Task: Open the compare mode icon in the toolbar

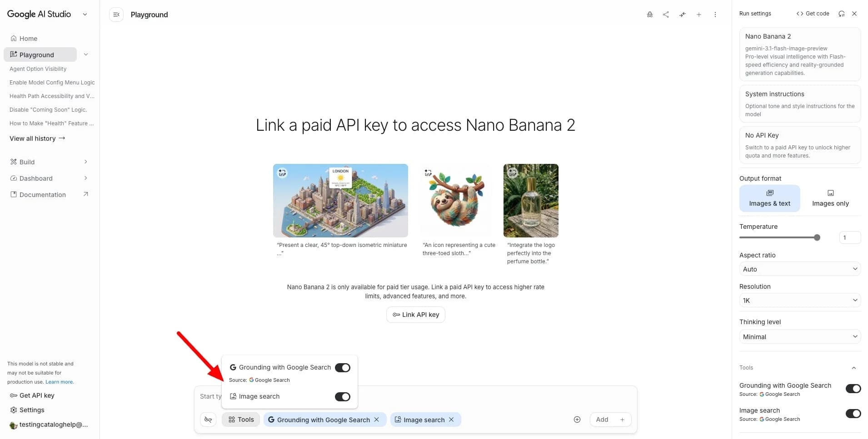Action: pyautogui.click(x=682, y=14)
